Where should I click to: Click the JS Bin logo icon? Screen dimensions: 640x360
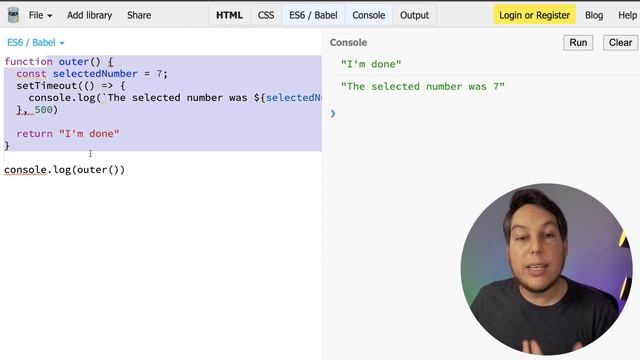pyautogui.click(x=13, y=15)
